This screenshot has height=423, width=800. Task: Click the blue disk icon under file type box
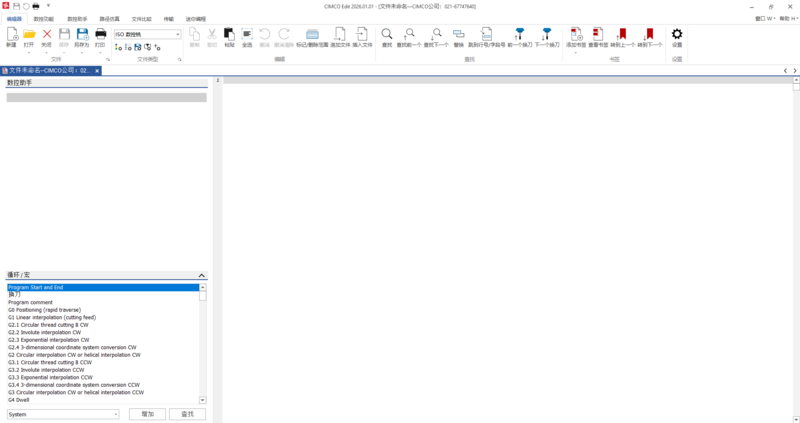click(x=138, y=47)
